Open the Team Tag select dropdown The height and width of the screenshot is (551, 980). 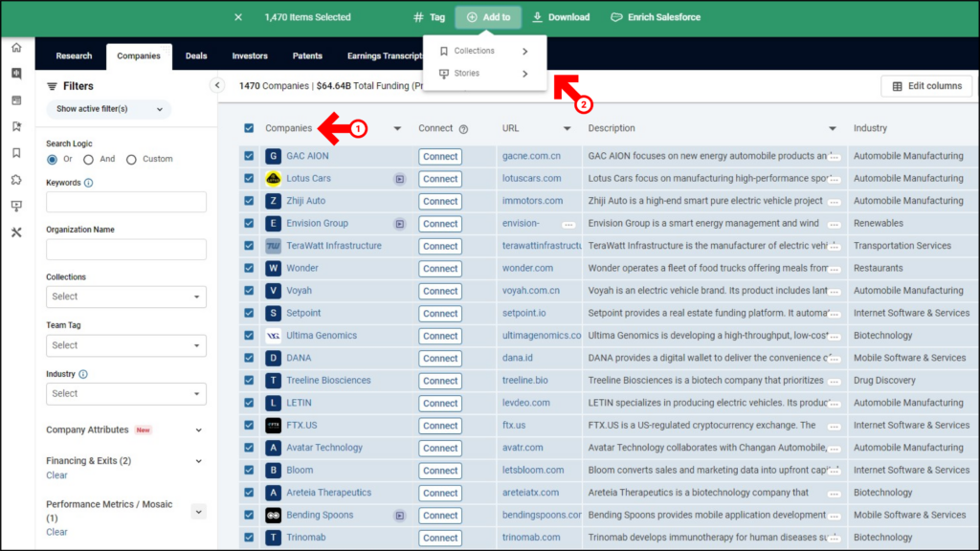point(126,345)
